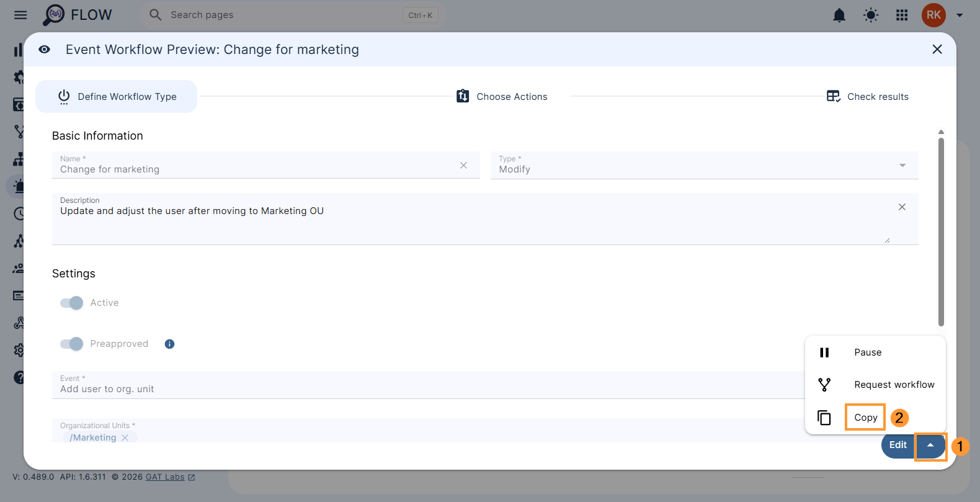Open the clock item in left sidebar

click(x=19, y=213)
